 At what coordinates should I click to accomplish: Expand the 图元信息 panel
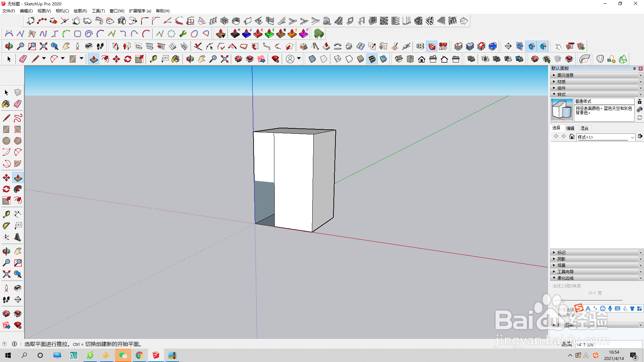click(565, 75)
